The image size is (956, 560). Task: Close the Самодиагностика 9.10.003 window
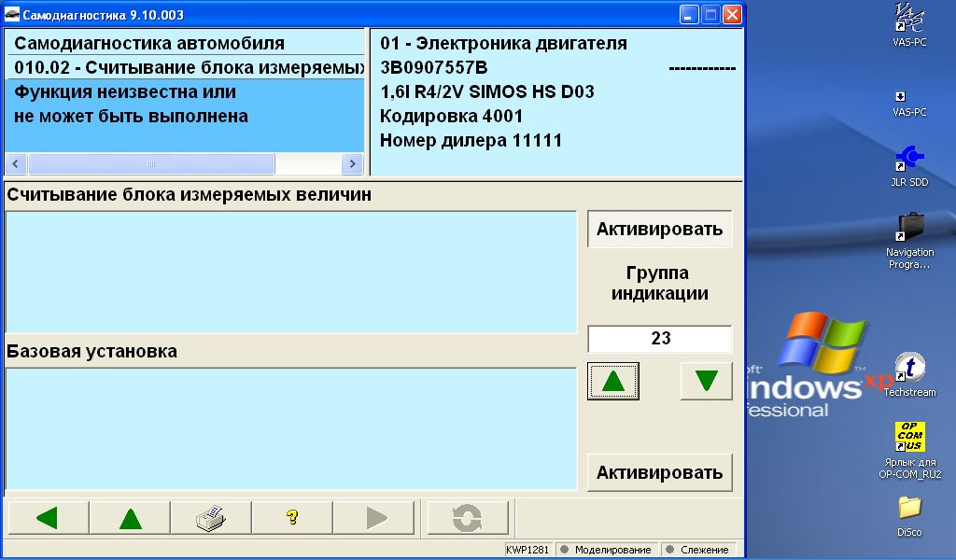point(732,15)
